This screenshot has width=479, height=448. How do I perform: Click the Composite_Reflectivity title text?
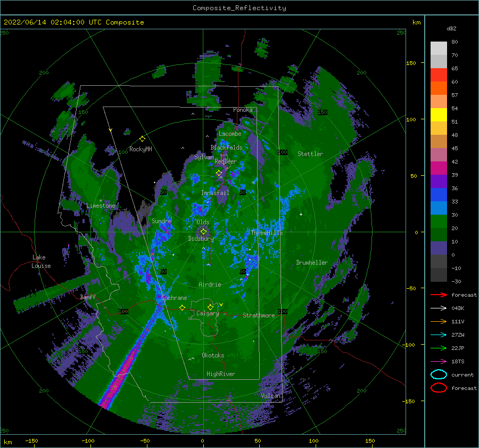[240, 8]
